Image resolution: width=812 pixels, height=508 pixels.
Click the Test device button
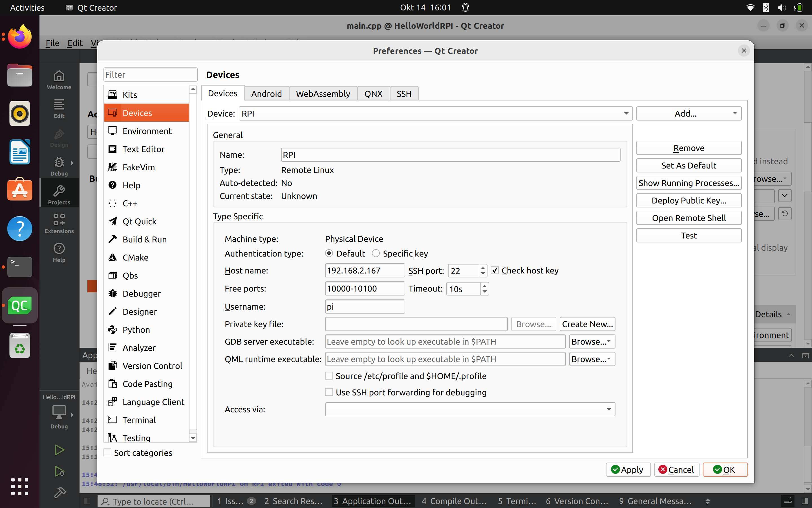pos(689,236)
